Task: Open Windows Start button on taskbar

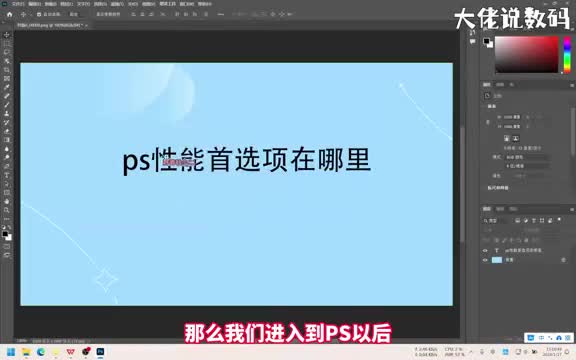Action: coord(11,352)
